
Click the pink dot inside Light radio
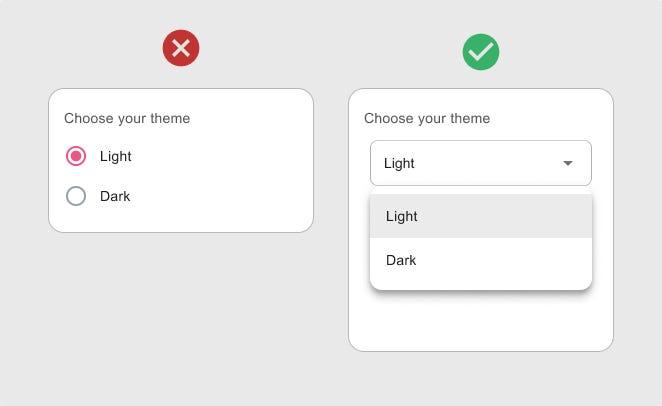tap(76, 156)
